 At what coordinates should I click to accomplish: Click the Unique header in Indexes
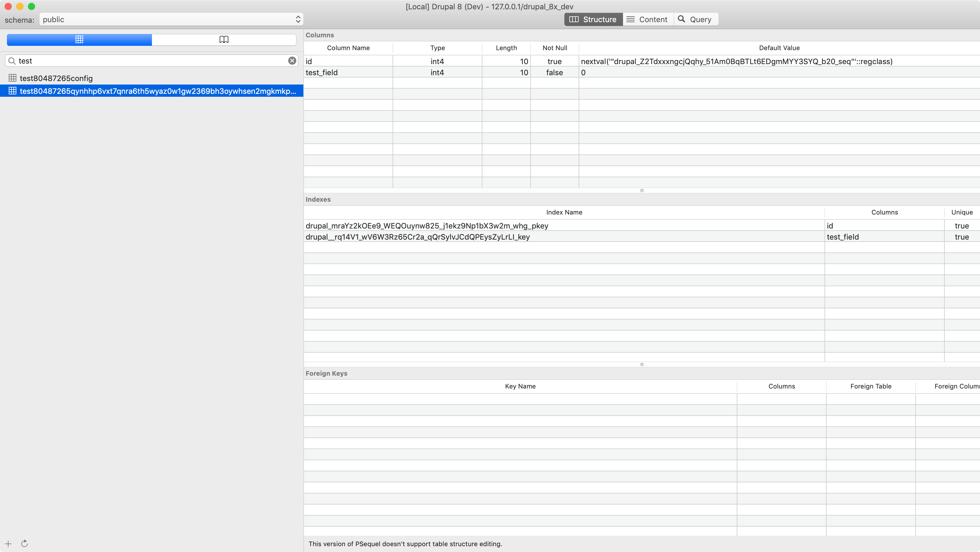click(962, 212)
